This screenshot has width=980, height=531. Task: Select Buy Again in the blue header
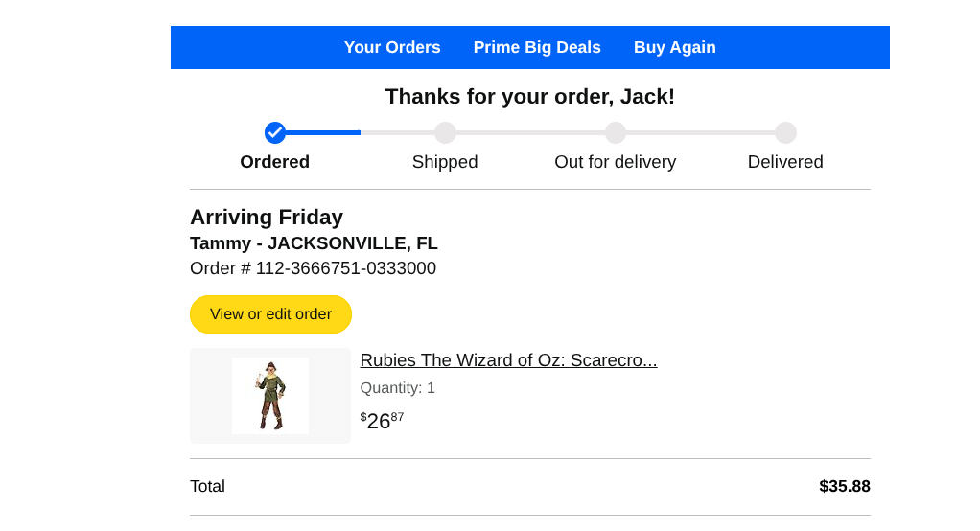(x=674, y=47)
